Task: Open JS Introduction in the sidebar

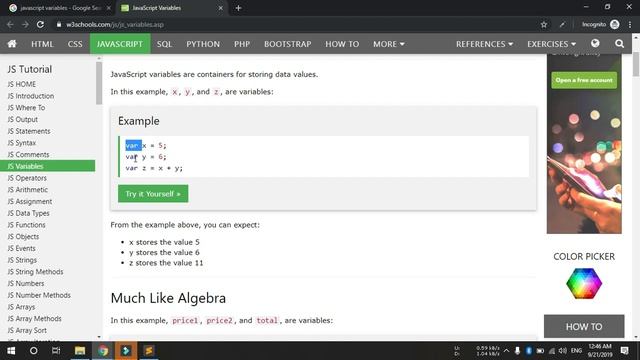Action: click(x=31, y=96)
